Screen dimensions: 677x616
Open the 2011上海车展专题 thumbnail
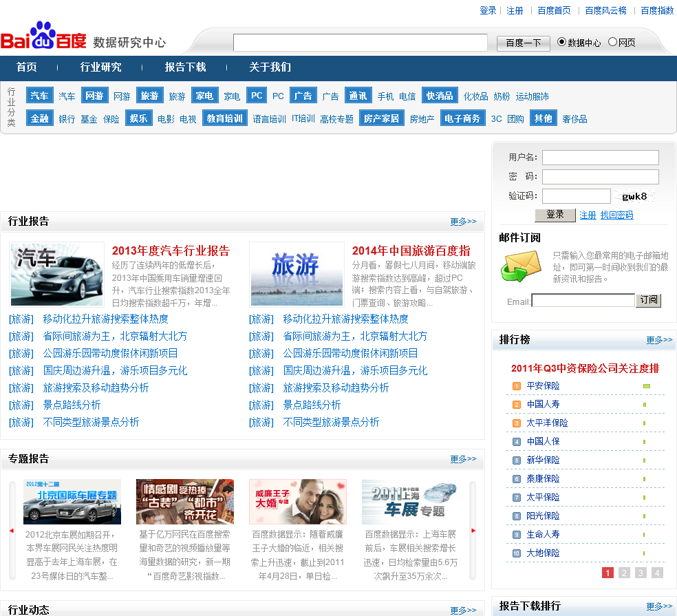coord(411,502)
